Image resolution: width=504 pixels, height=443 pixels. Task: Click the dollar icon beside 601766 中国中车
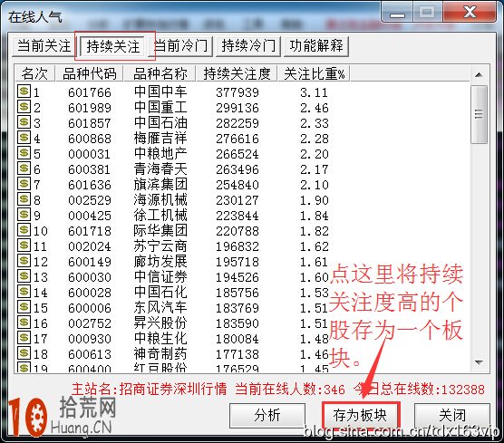point(24,91)
